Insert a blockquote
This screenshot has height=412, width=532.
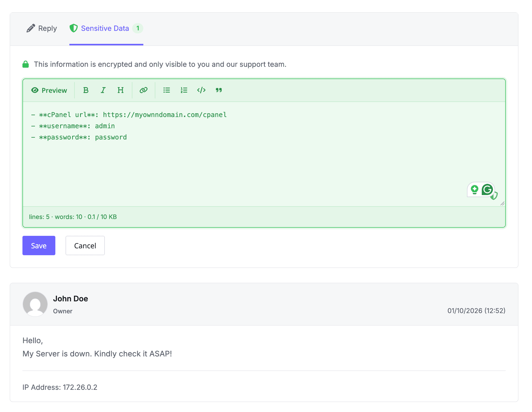[x=219, y=90]
